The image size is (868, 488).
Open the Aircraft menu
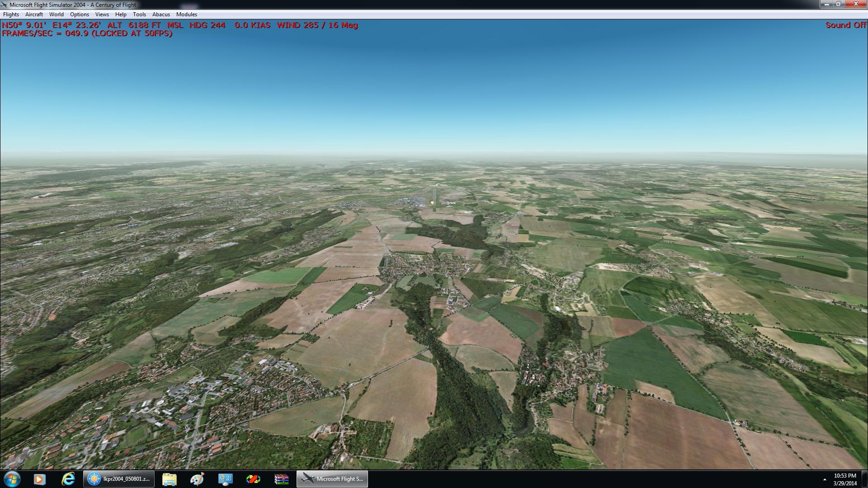[34, 14]
